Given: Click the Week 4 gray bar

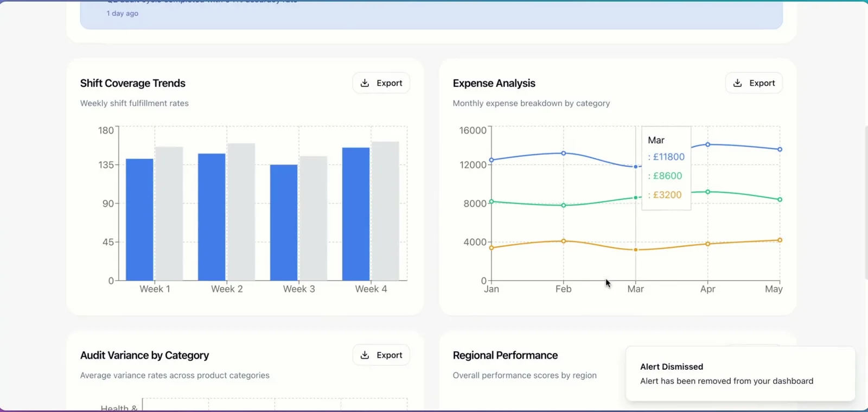Looking at the screenshot, I should (386, 211).
